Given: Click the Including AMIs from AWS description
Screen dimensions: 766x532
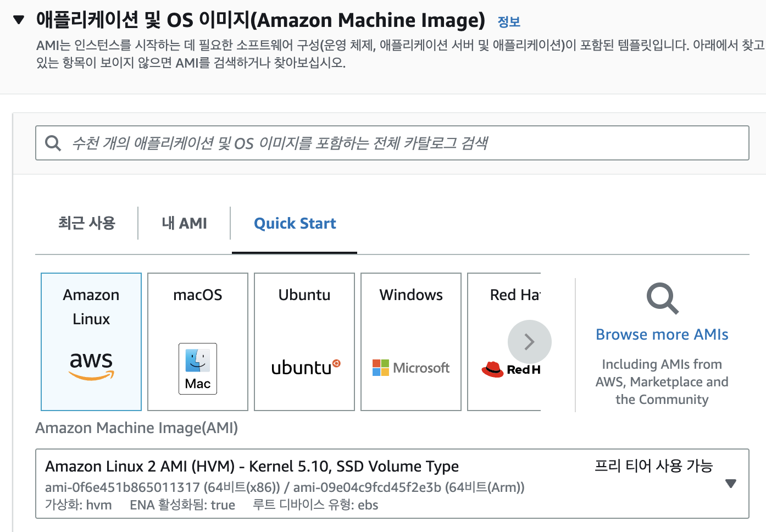Looking at the screenshot, I should [x=662, y=382].
